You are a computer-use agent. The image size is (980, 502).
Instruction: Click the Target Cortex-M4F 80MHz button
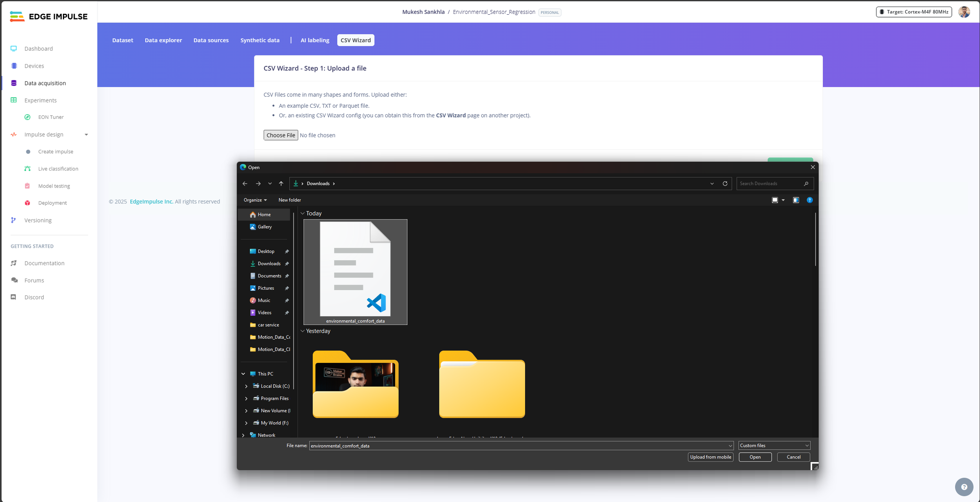(914, 12)
